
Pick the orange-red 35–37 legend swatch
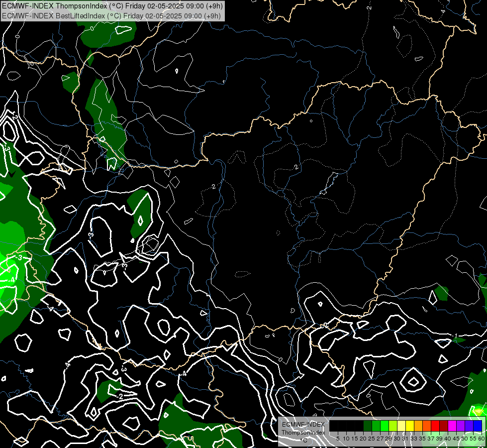(x=427, y=426)
